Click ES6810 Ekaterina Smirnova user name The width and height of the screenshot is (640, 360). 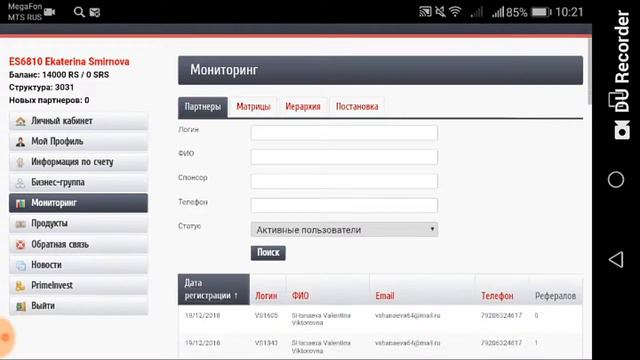(x=69, y=62)
